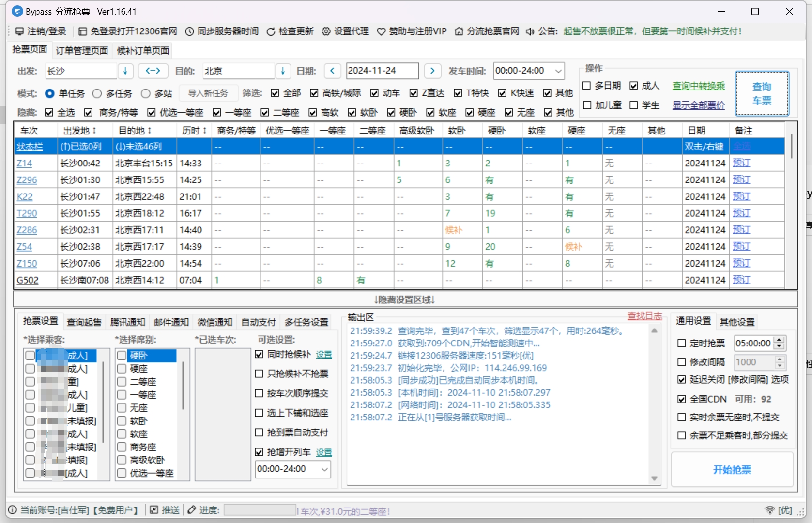This screenshot has height=523, width=812.
Task: Enable 多日期 checkbox
Action: coord(587,86)
